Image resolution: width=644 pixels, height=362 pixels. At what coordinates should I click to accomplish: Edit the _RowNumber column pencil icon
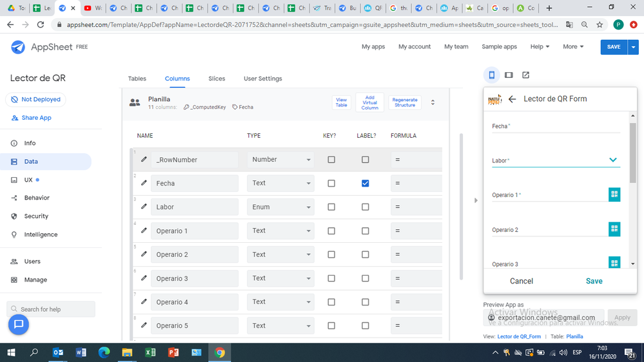pos(144,159)
